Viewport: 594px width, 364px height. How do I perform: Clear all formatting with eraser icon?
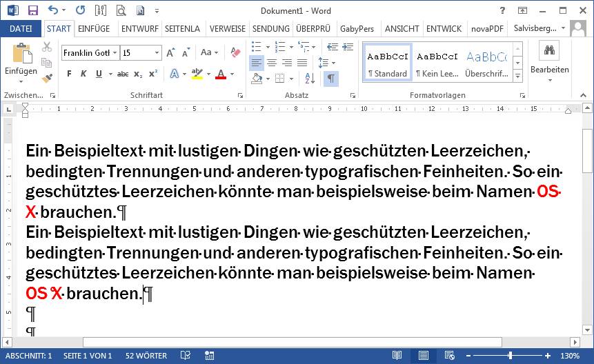coord(235,52)
